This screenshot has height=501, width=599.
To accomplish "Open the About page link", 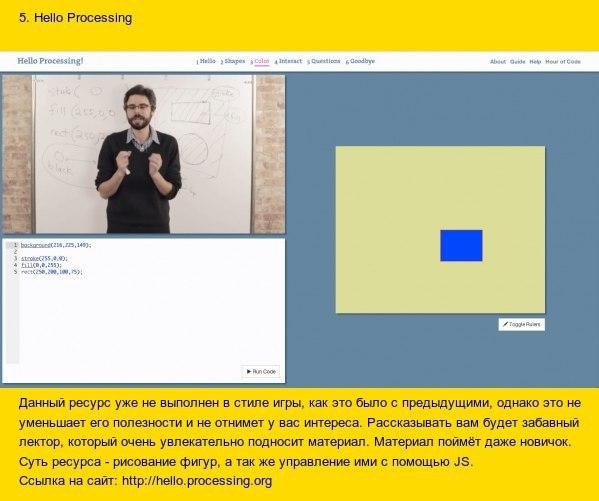I will click(x=498, y=62).
